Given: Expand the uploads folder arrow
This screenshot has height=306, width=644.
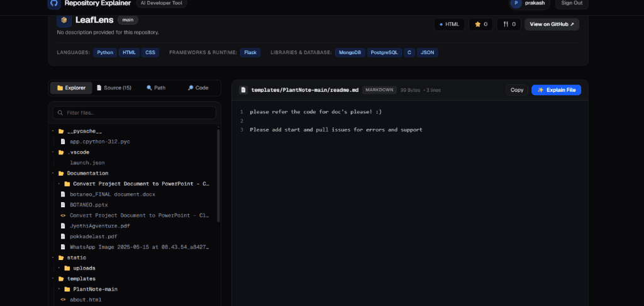Looking at the screenshot, I should [x=59, y=268].
